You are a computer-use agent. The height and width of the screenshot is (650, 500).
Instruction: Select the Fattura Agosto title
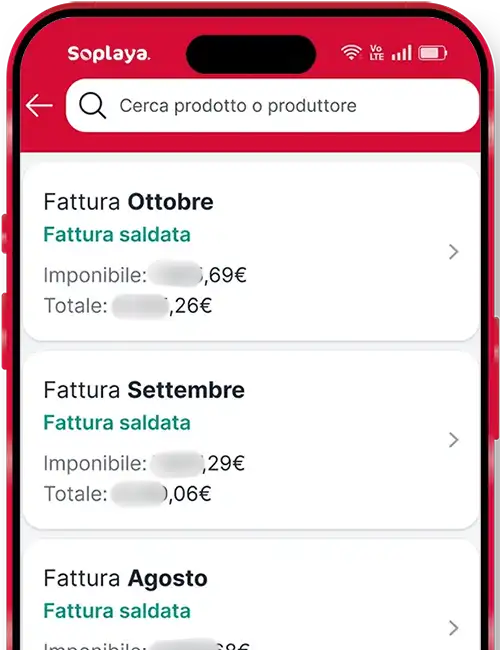126,579
